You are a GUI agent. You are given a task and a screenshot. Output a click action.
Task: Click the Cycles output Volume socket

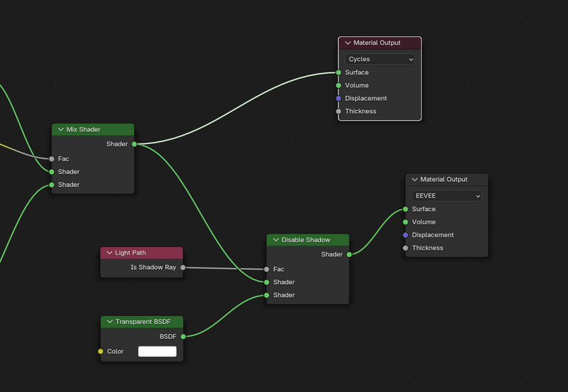click(x=339, y=85)
